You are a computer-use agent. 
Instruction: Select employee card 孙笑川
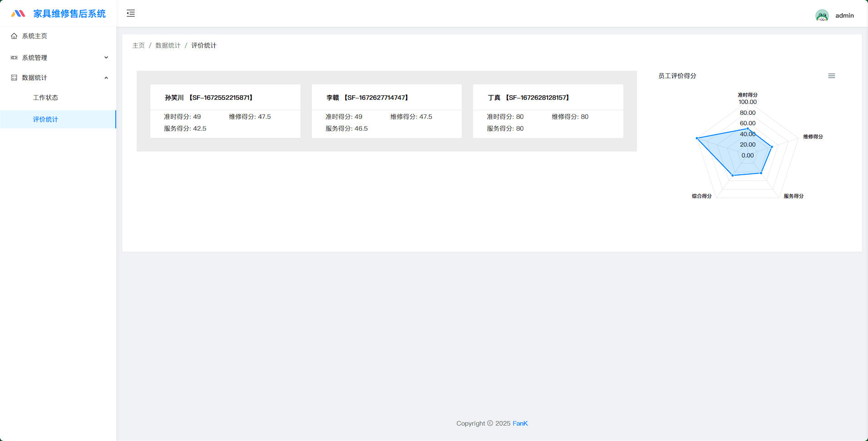click(225, 111)
